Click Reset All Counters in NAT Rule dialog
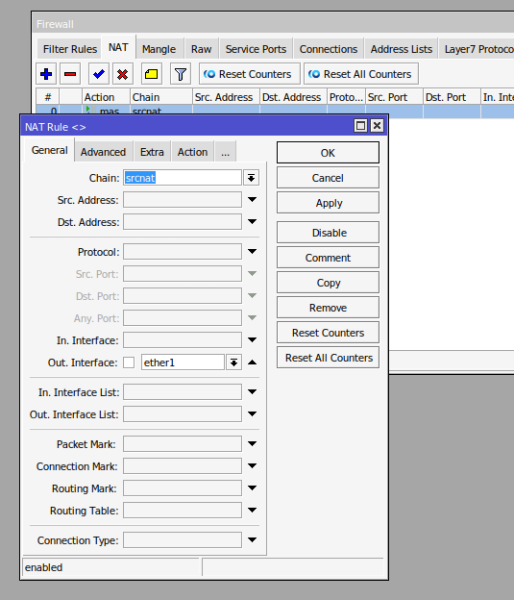The height and width of the screenshot is (600, 514). tap(328, 358)
